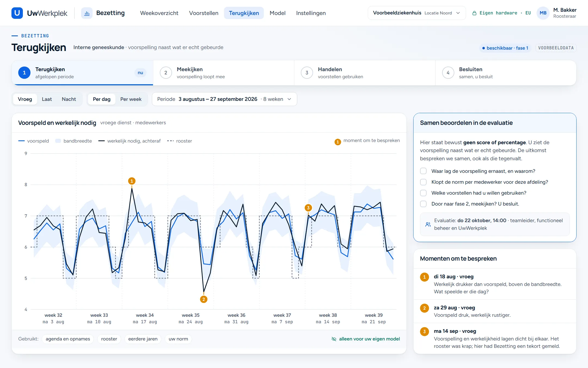The width and height of the screenshot is (588, 368).
Task: Click step 2 circle for Meekijken
Action: pos(166,73)
